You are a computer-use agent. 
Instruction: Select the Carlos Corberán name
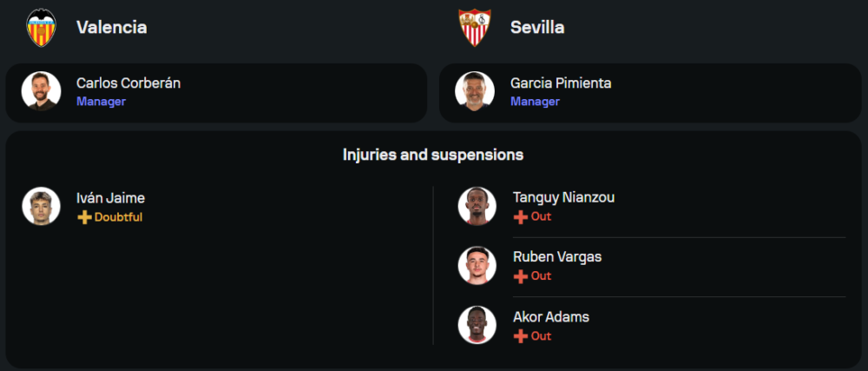[x=128, y=83]
